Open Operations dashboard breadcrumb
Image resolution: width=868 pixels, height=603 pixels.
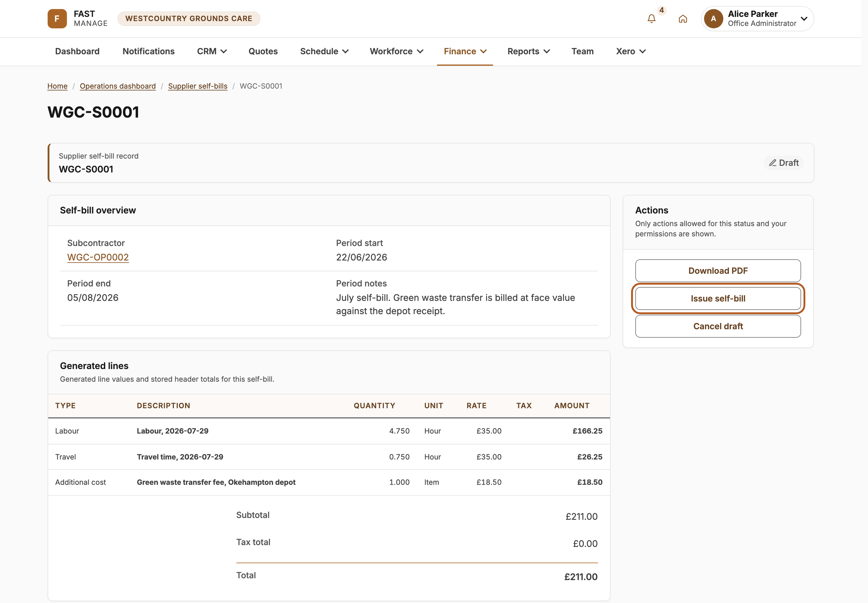pyautogui.click(x=118, y=86)
